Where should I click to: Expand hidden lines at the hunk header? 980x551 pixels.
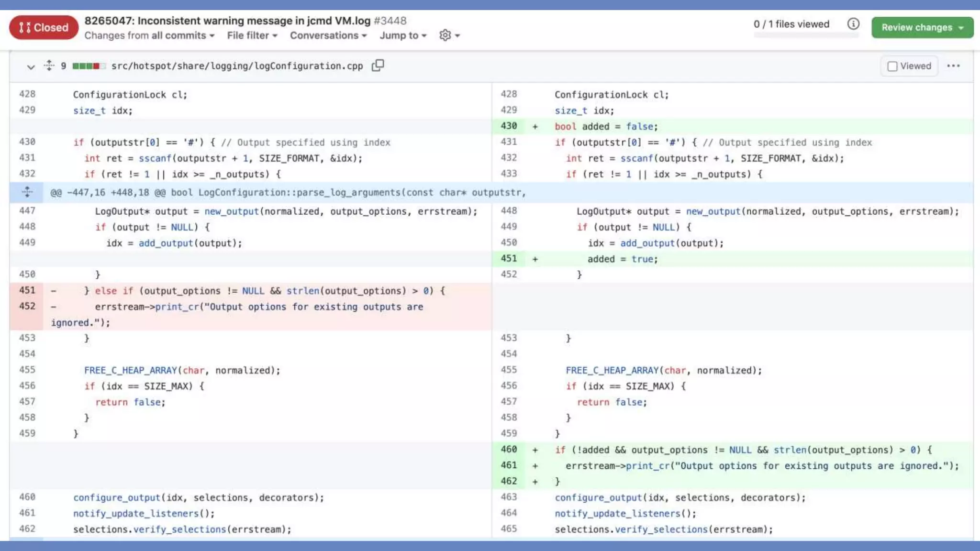27,192
